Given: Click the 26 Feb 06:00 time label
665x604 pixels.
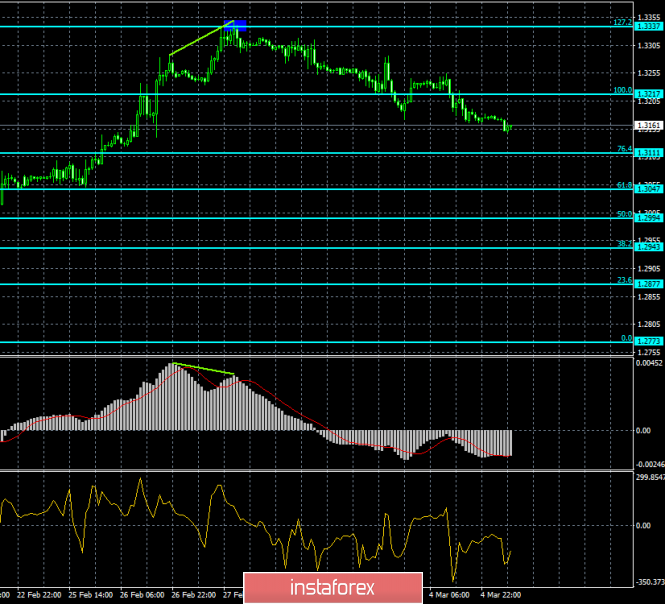Looking at the screenshot, I should point(142,595).
